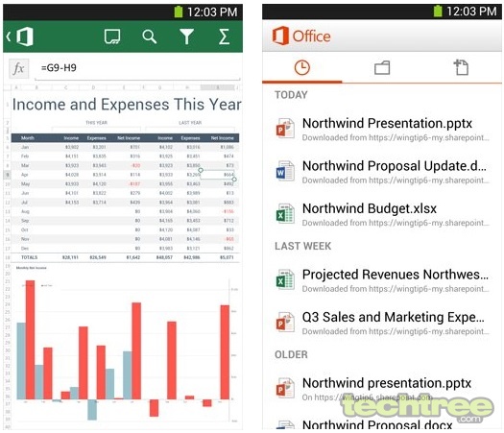Switch to the Recent clock tab

coord(302,68)
